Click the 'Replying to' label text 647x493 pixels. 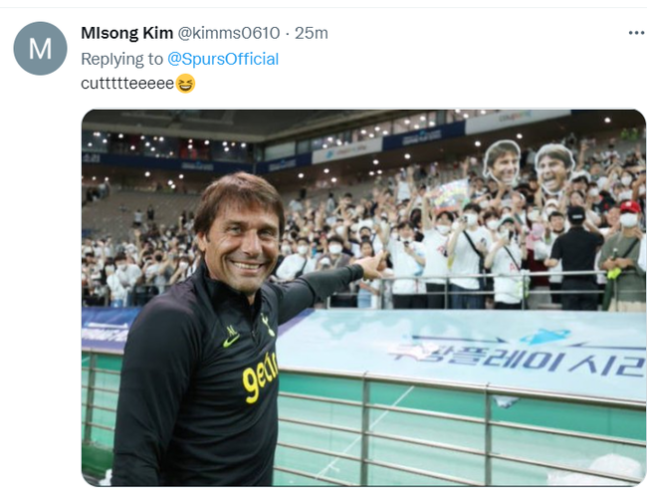(122, 59)
